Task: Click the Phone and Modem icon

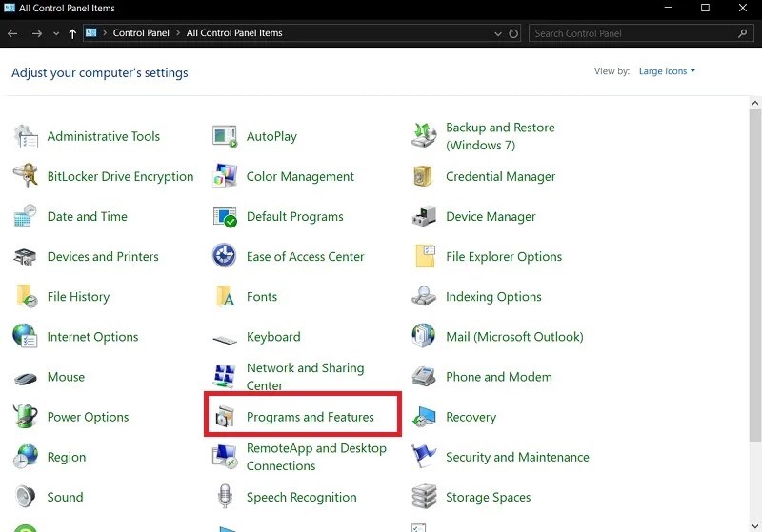Action: [x=424, y=377]
